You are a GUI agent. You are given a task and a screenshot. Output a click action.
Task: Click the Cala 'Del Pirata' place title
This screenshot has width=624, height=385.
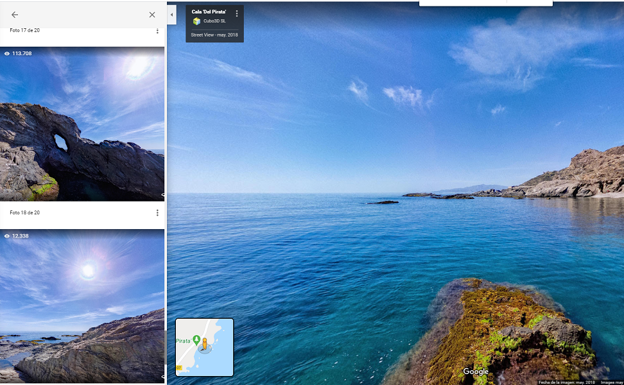tap(209, 12)
